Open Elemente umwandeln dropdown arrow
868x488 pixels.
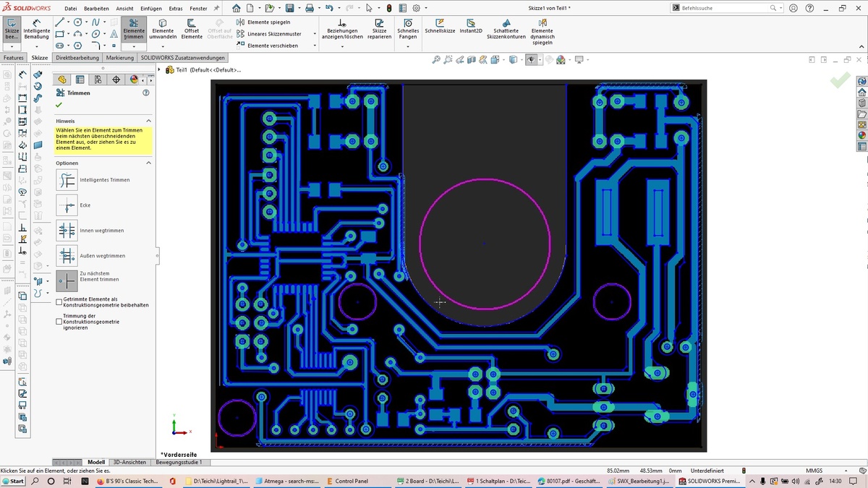pyautogui.click(x=163, y=46)
